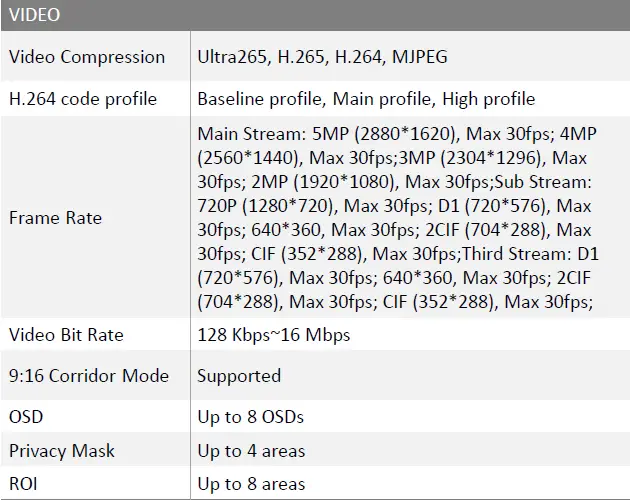Click the Up to 8 OSDs value
The height and width of the screenshot is (500, 630).
click(250, 416)
